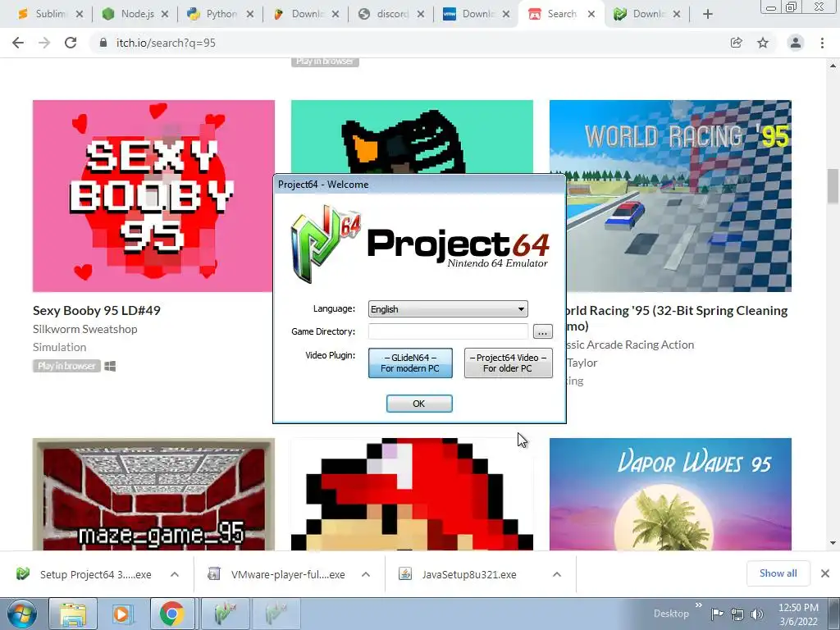Switch to the discord tab
Screen dimensions: 840x630
(x=391, y=14)
